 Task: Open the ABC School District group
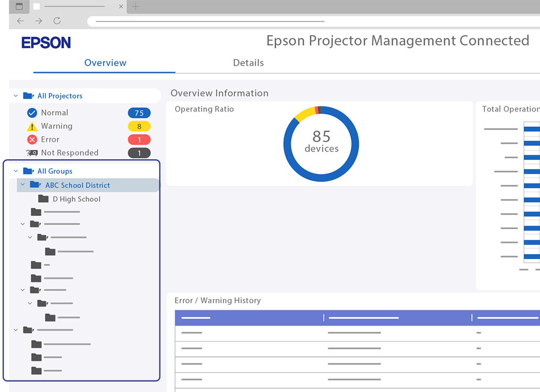(x=78, y=186)
